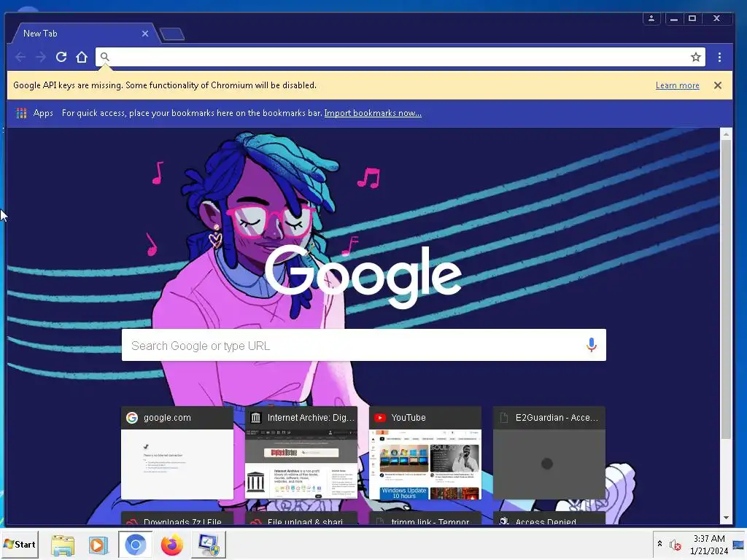Click the Google doodle logo

(363, 276)
